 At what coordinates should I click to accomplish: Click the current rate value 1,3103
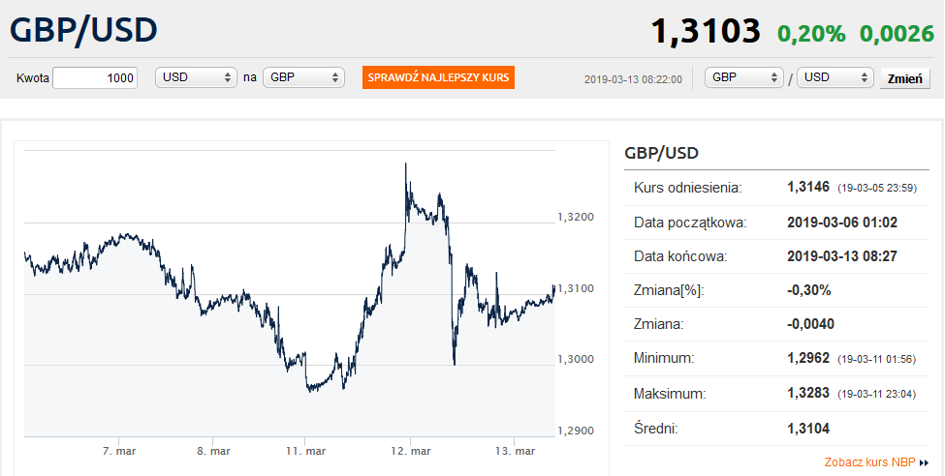[x=706, y=31]
